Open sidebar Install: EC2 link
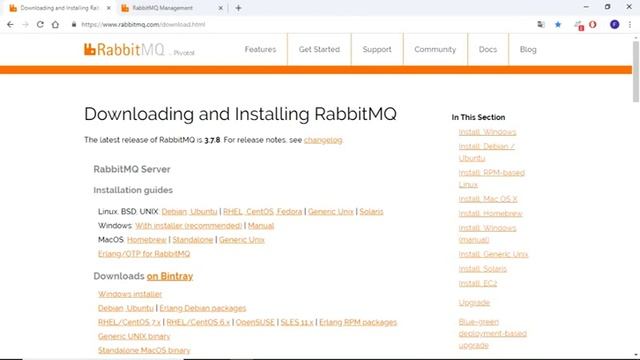The height and width of the screenshot is (360, 640). (x=478, y=283)
